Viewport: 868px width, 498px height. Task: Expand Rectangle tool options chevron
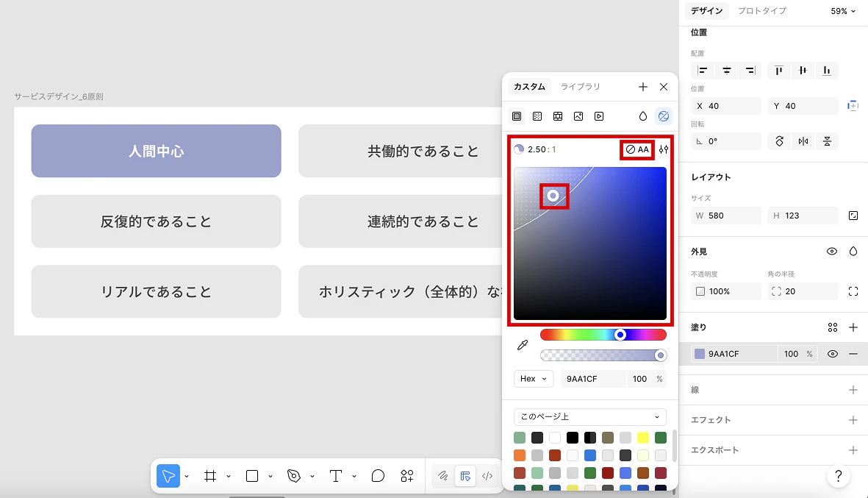(270, 477)
